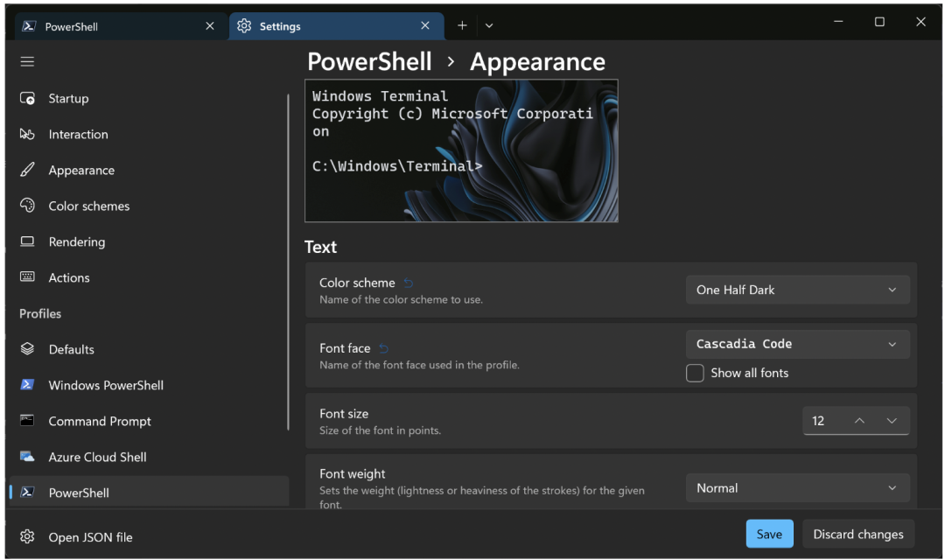Click Discard changes button
This screenshot has width=945, height=560.
857,534
